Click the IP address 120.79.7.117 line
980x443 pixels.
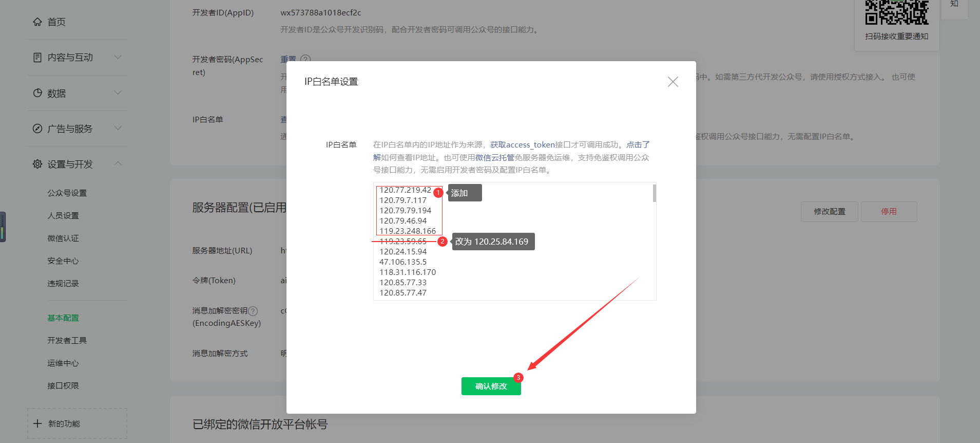403,200
